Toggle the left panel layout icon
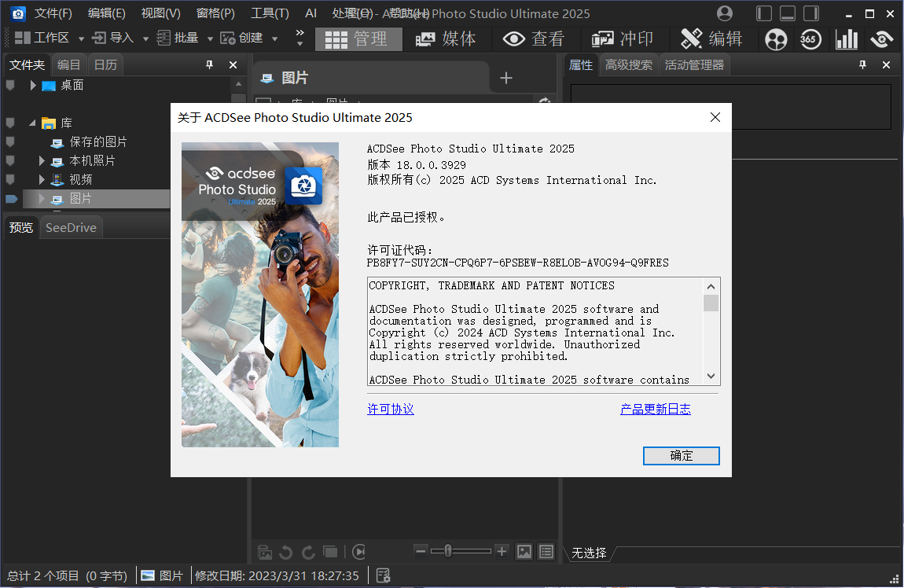 [x=764, y=13]
